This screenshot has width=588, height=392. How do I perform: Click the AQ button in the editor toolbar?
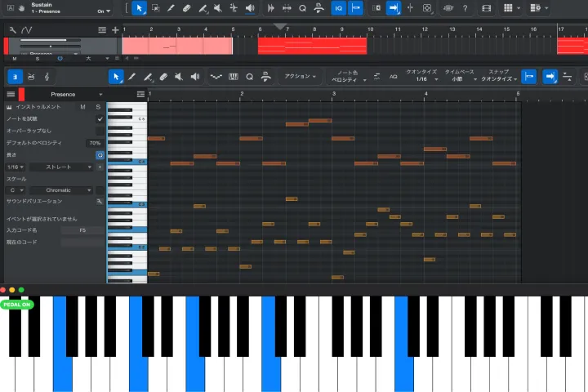click(x=393, y=77)
